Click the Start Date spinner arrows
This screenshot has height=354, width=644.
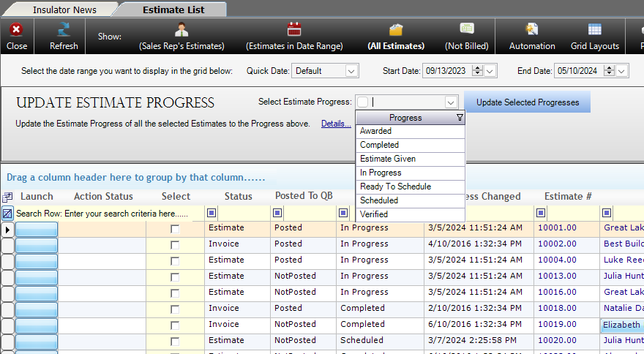[477, 71]
